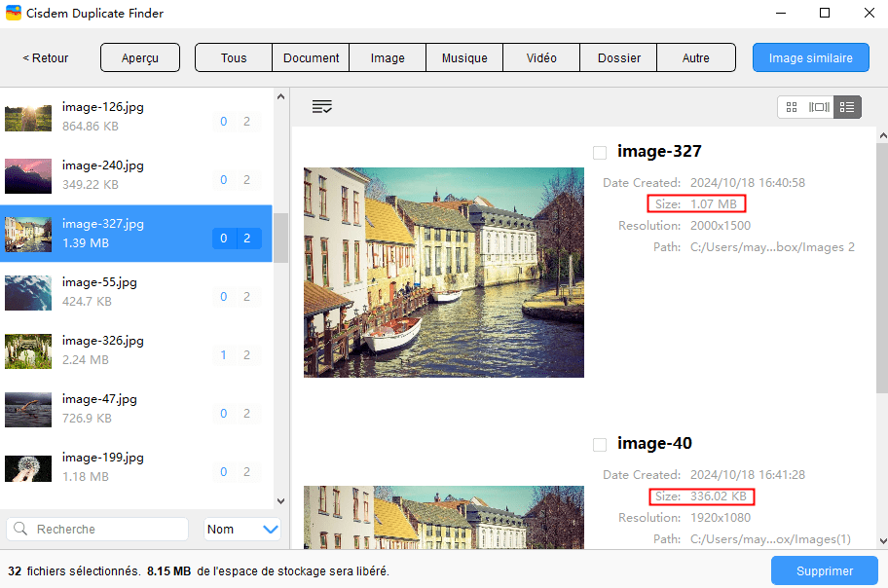The width and height of the screenshot is (888, 588).
Task: Tick the image-40 checkbox
Action: (600, 445)
